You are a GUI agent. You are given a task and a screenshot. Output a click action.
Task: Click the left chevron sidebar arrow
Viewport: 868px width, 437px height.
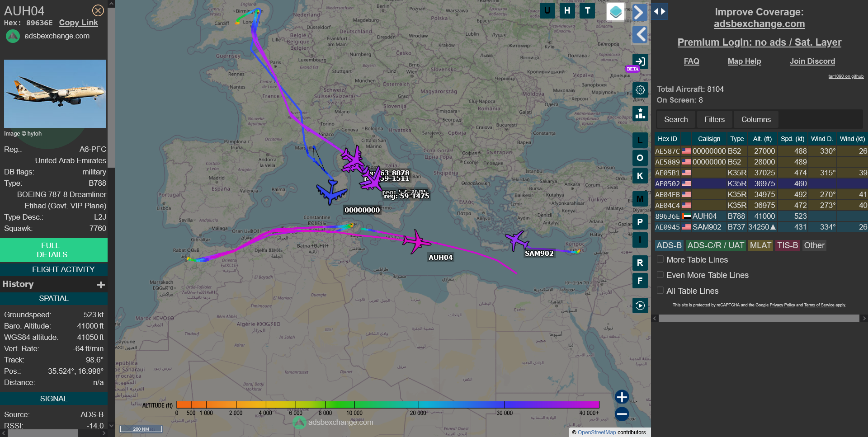pyautogui.click(x=639, y=35)
